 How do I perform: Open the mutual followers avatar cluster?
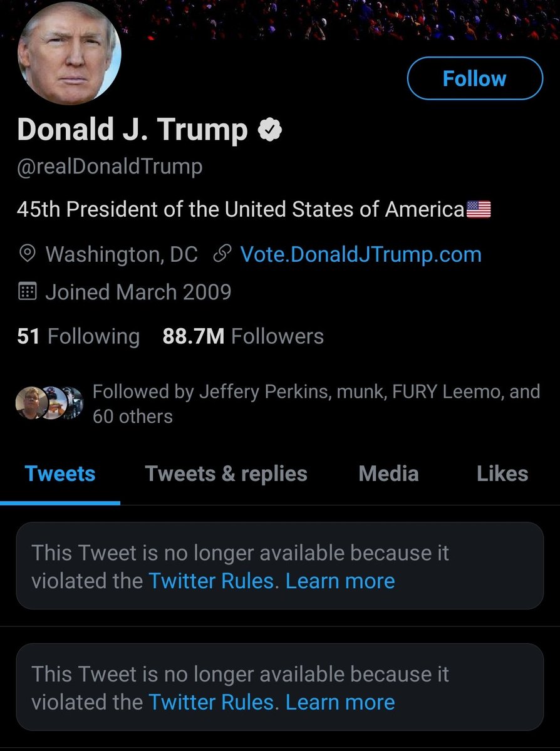pyautogui.click(x=49, y=403)
